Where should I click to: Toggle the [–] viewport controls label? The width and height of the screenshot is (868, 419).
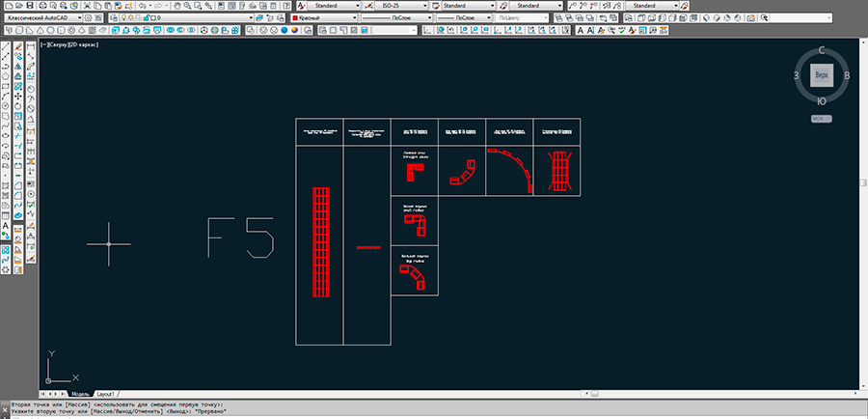(x=43, y=44)
